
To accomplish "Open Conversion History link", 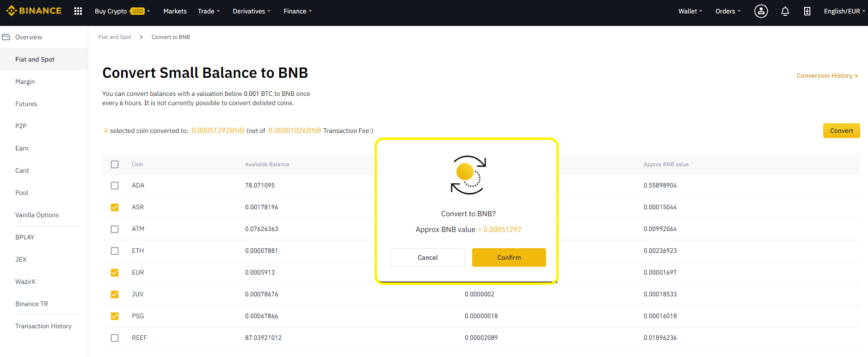I will [827, 76].
